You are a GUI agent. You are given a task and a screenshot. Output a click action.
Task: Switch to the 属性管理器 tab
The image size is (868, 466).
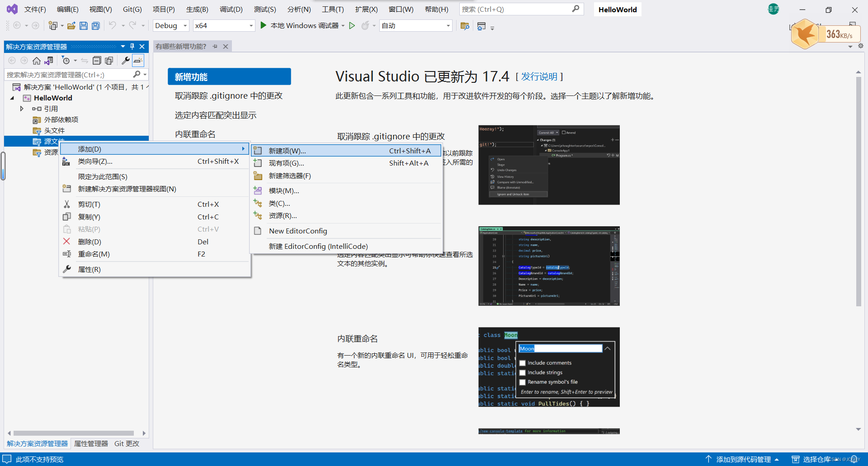pos(90,444)
